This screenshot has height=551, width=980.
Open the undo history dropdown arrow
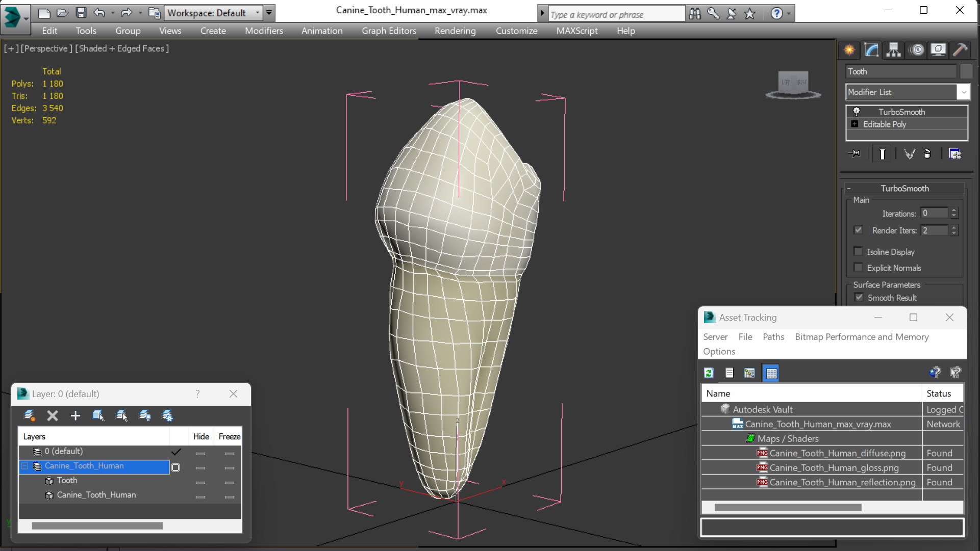tap(113, 13)
